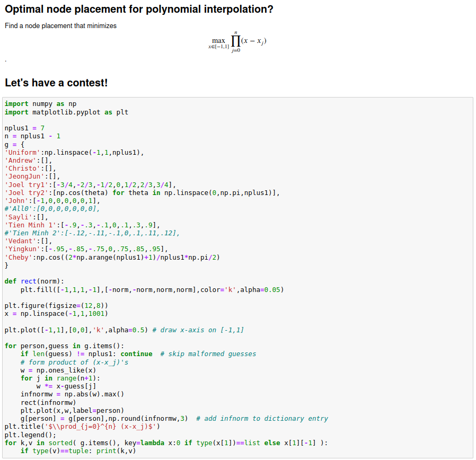Viewport: 476px width, 460px height.
Task: Click the 'Let's have a contest!' heading
Action: [56, 83]
